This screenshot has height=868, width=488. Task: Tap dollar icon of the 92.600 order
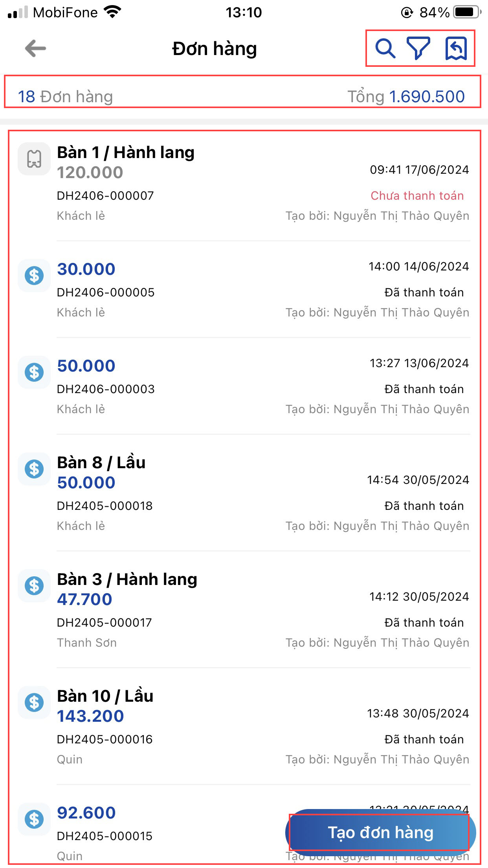[x=34, y=819]
